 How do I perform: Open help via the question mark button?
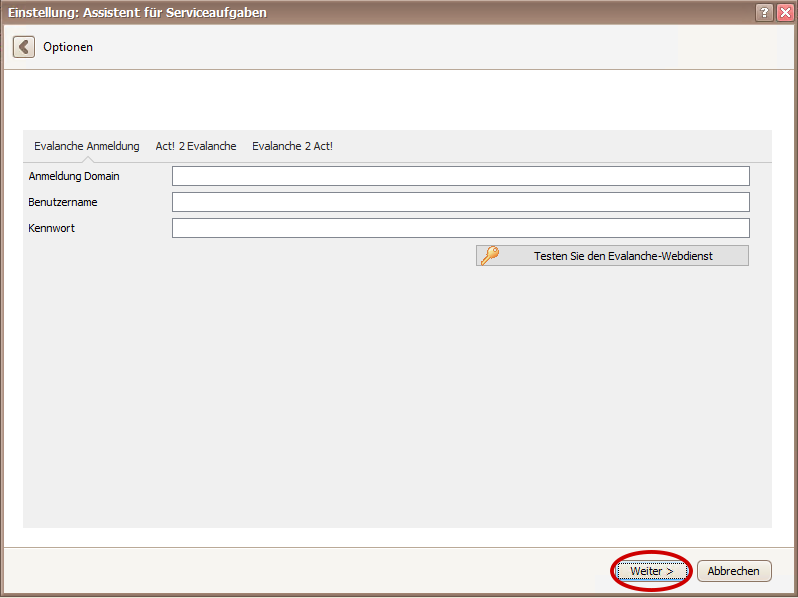[764, 12]
